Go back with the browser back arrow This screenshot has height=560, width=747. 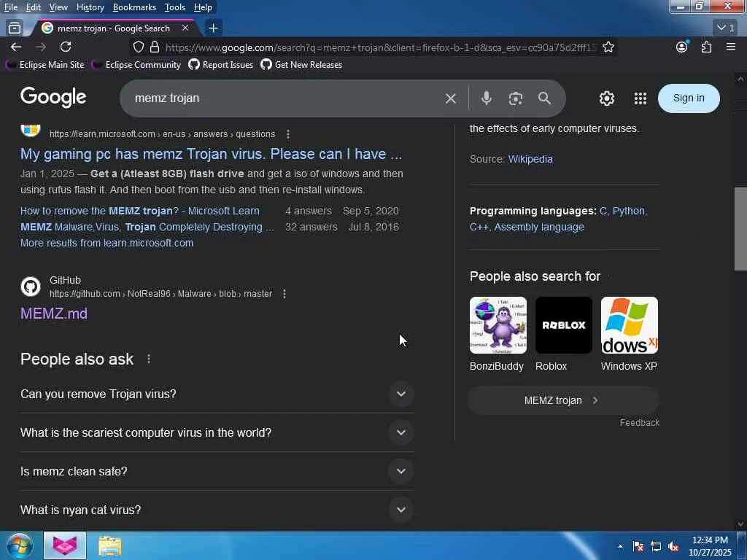point(16,47)
